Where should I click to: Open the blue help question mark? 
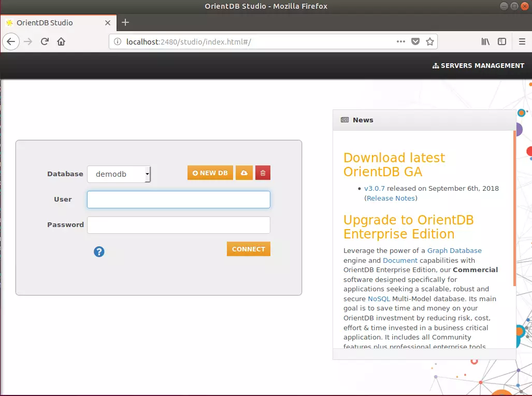click(99, 252)
